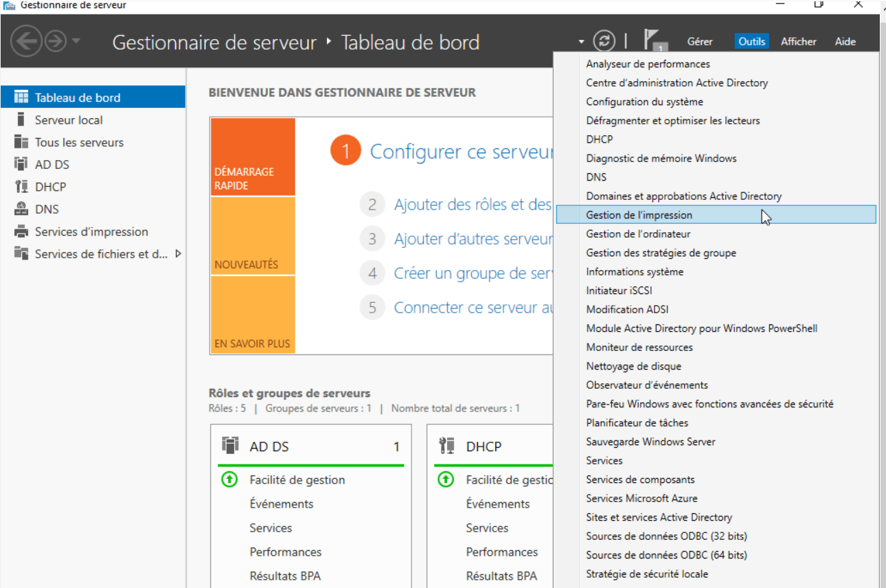Open Services d'impression in sidebar

(91, 231)
